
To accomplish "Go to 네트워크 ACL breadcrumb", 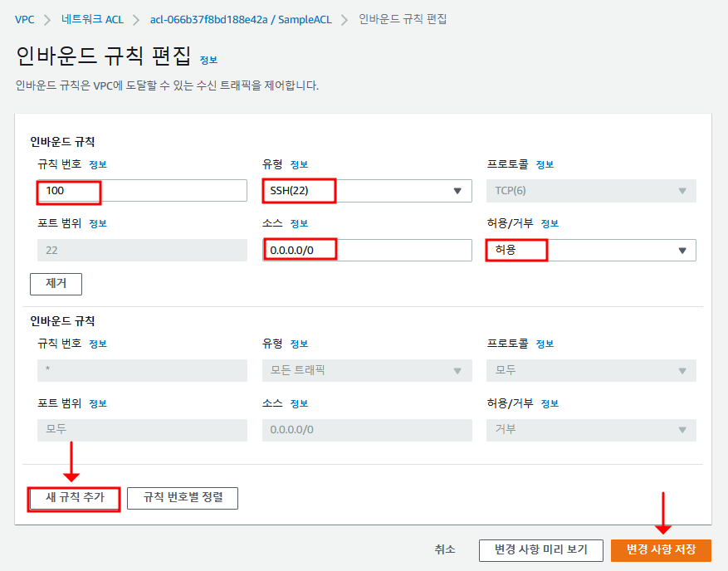I will point(92,19).
